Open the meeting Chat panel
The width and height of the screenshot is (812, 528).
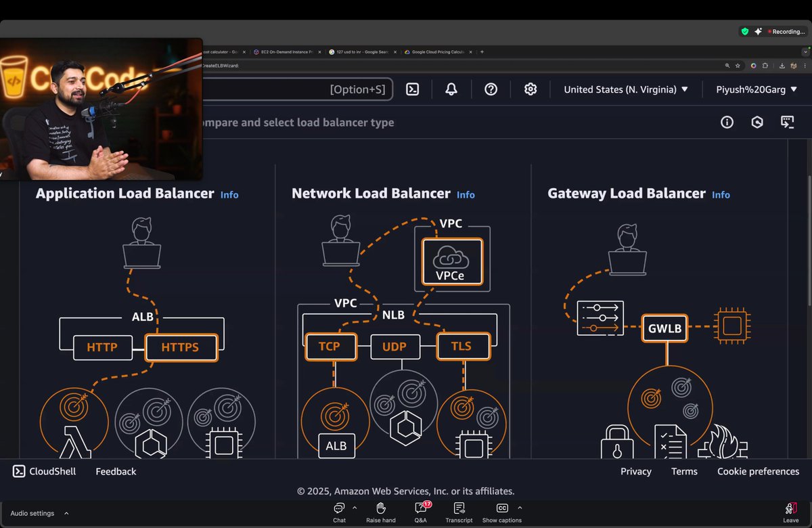pyautogui.click(x=339, y=512)
